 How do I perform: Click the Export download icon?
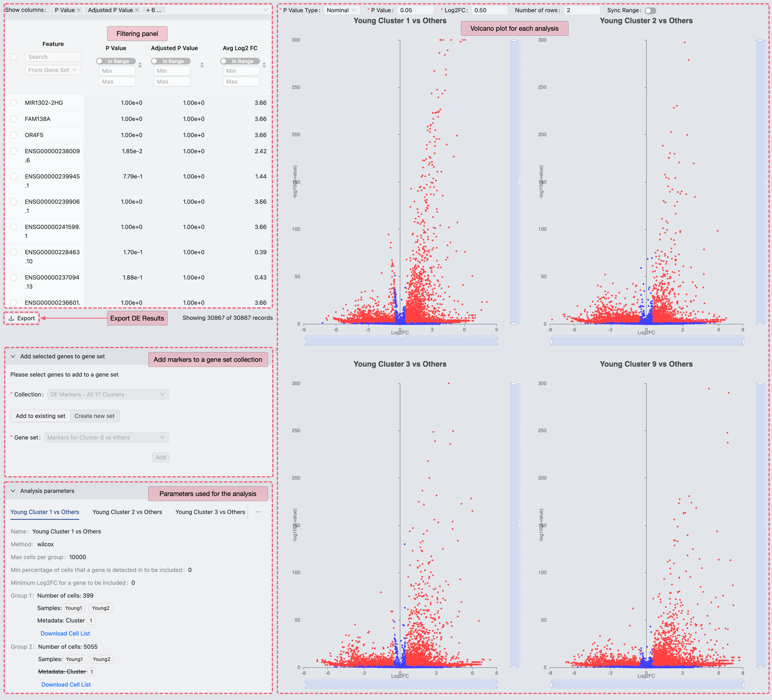tap(11, 318)
